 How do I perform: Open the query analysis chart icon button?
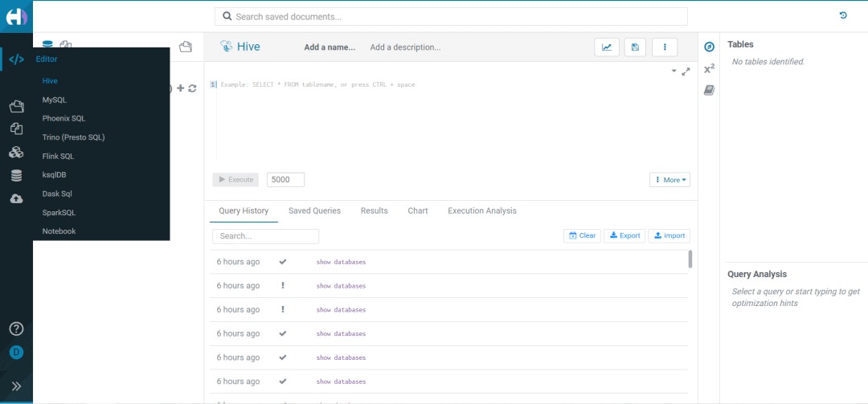pyautogui.click(x=607, y=47)
